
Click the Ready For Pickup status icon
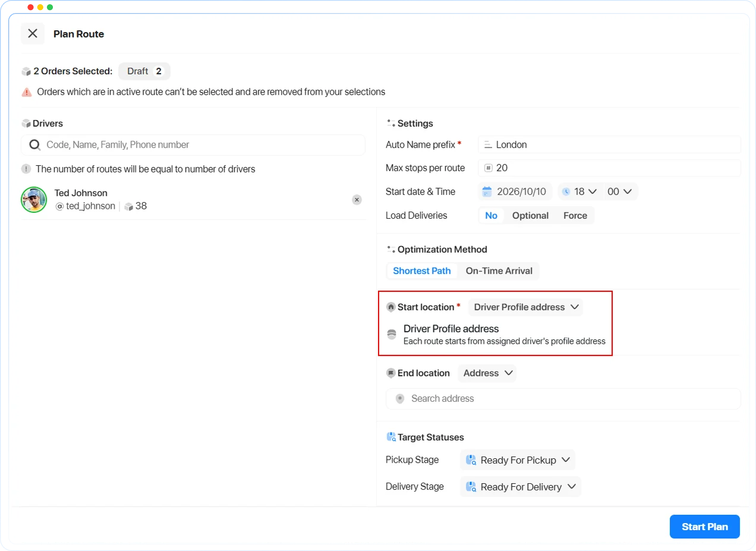pos(471,460)
